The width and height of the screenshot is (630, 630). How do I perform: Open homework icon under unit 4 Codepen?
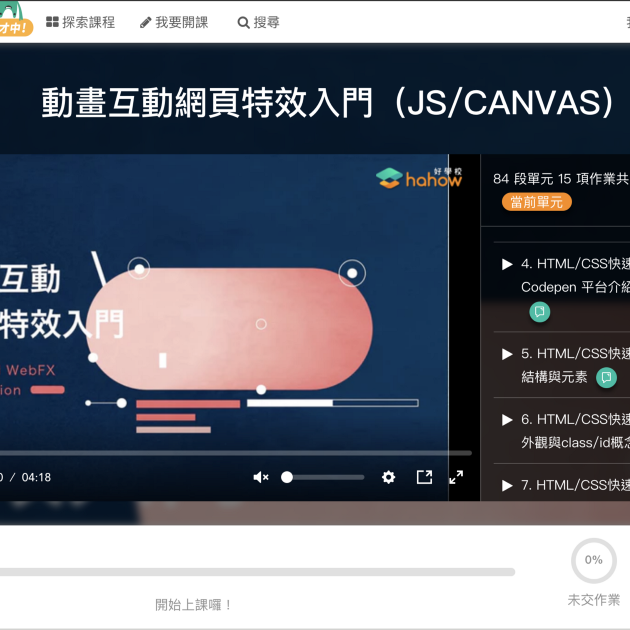point(540,312)
